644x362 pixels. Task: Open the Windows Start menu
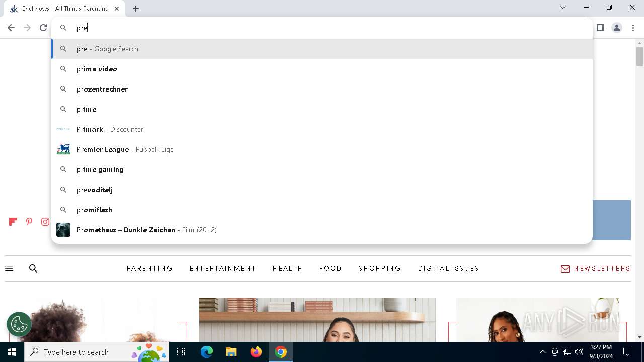tap(12, 352)
